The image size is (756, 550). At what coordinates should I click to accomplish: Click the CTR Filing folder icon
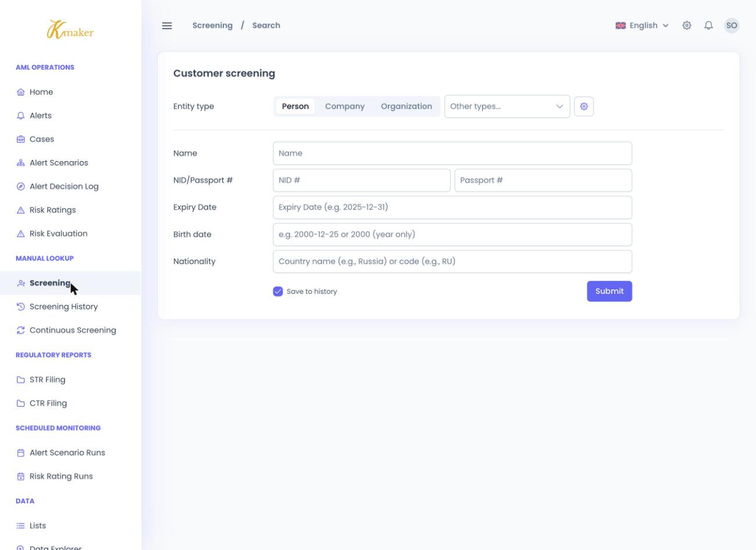(x=21, y=403)
